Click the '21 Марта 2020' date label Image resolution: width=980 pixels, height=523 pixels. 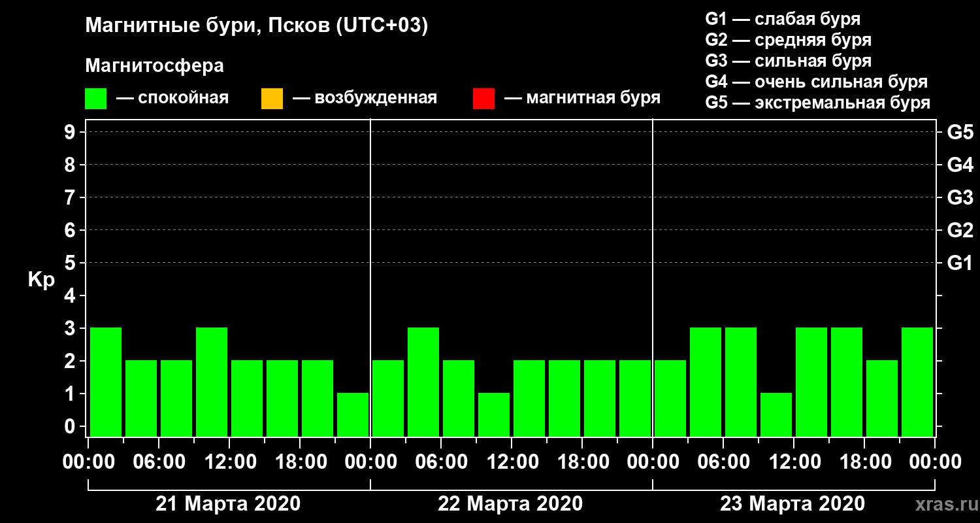coord(228,504)
